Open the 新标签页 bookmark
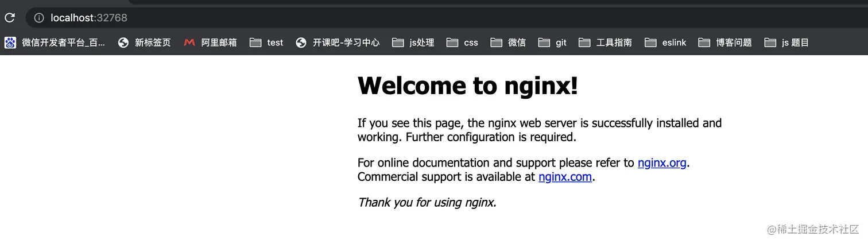Screen dimensions: 868x244 [144, 42]
